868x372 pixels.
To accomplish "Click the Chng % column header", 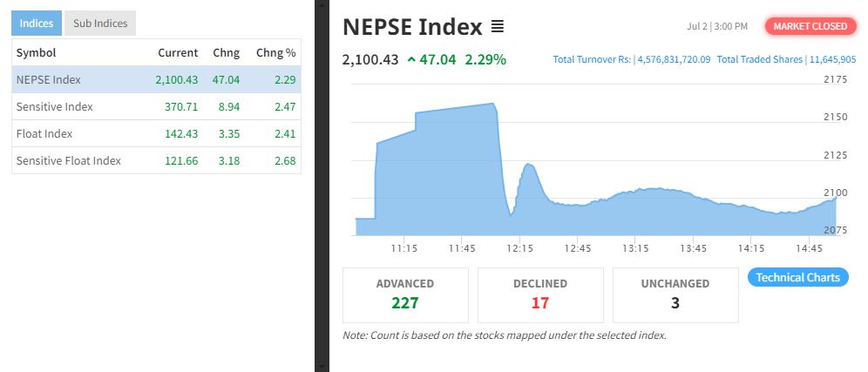I will (x=275, y=52).
